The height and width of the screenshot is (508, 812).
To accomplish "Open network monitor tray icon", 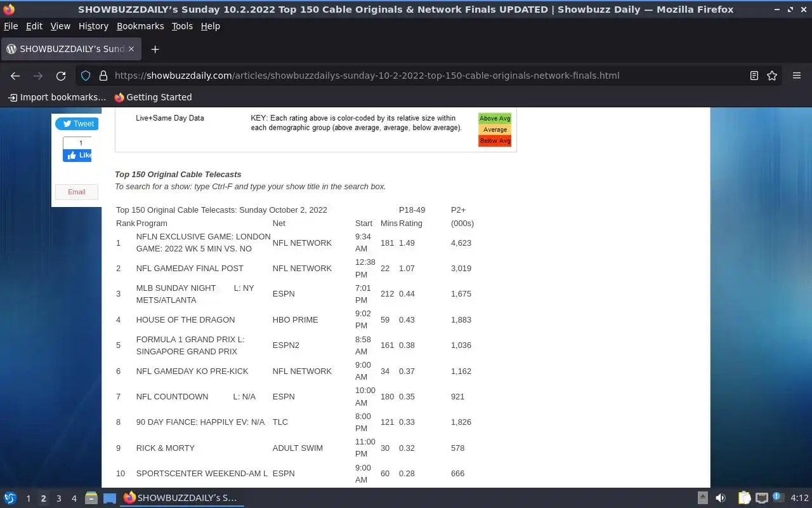I will [762, 498].
